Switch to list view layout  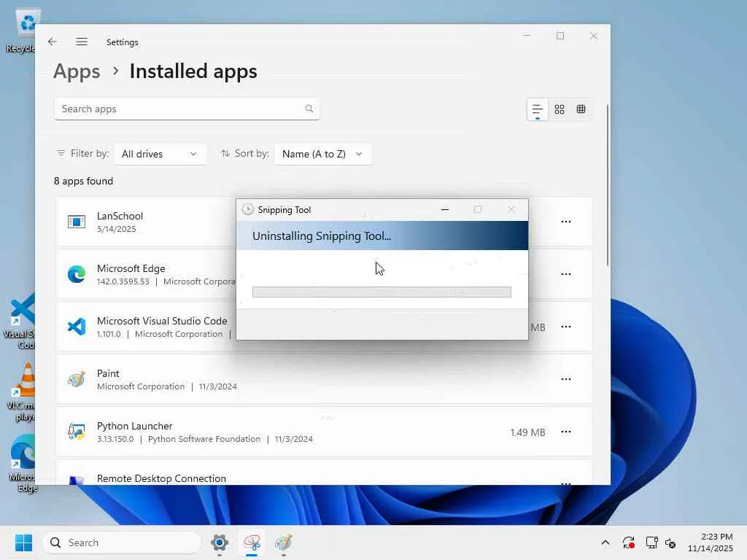pos(538,109)
